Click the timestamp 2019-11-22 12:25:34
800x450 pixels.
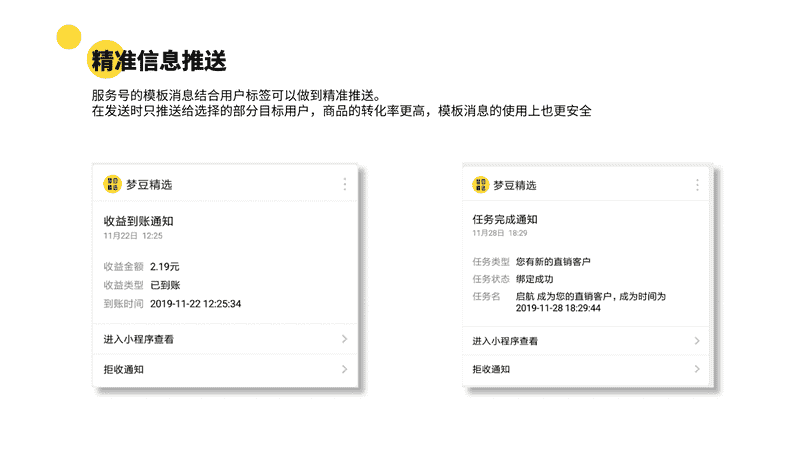[x=195, y=304]
